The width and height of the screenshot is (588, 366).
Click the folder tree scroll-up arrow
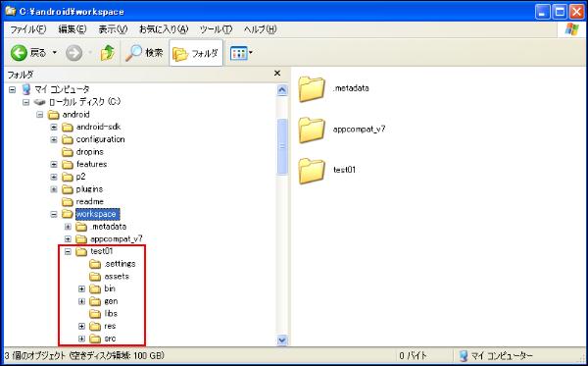coord(282,90)
